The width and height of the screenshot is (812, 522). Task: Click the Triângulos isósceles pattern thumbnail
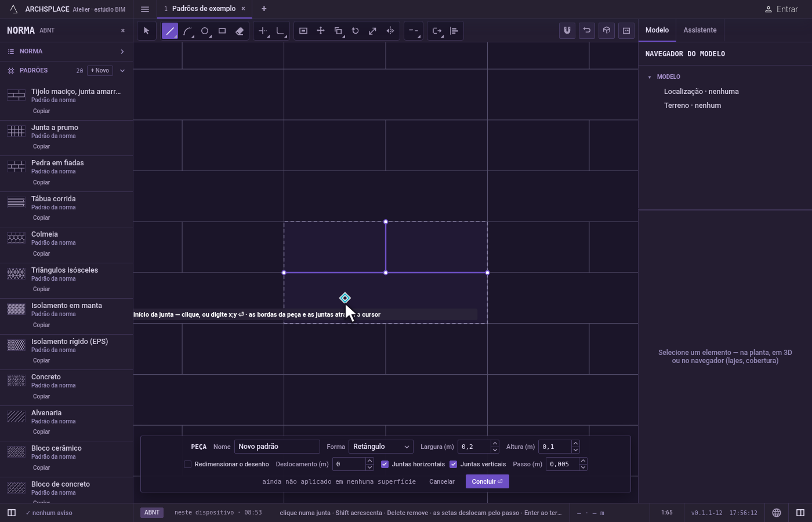coord(16,273)
